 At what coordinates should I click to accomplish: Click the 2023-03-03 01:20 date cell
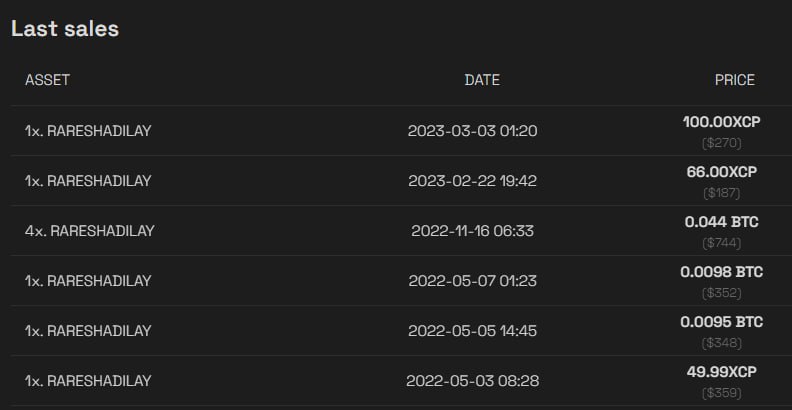(x=472, y=131)
